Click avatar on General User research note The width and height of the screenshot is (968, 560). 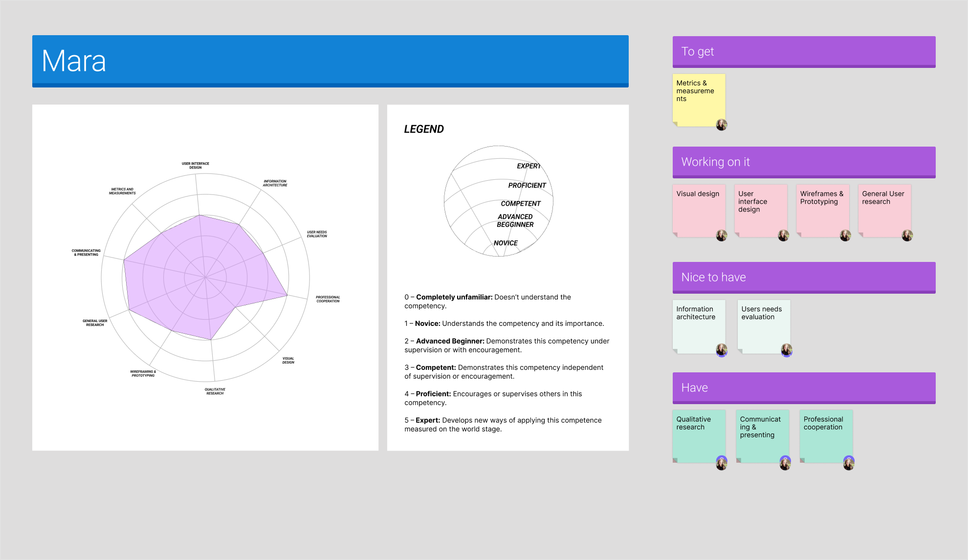click(907, 236)
